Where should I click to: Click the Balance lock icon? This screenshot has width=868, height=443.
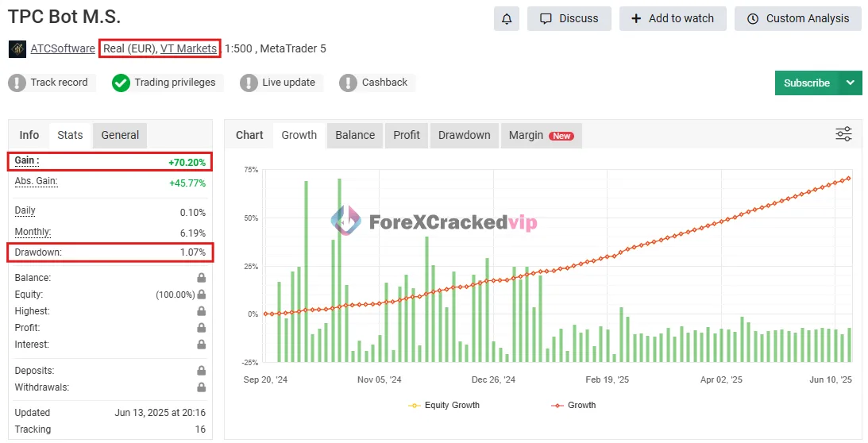coord(202,277)
